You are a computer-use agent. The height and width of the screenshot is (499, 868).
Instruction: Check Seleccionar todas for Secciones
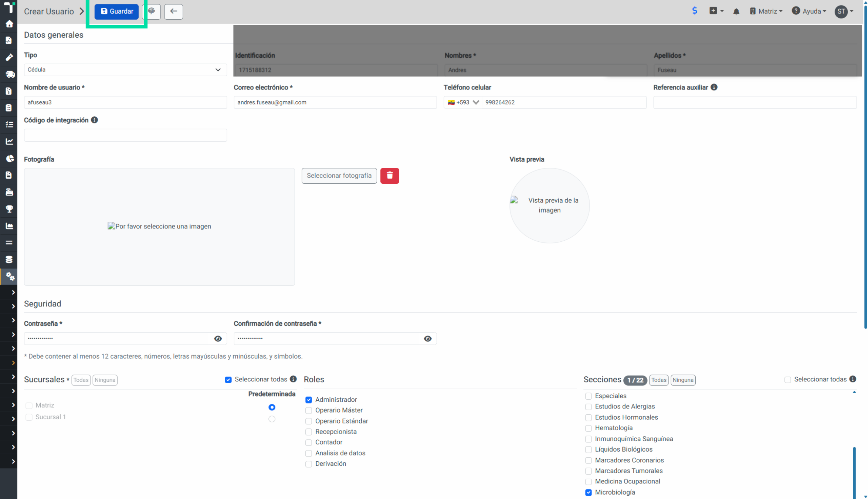pyautogui.click(x=788, y=380)
